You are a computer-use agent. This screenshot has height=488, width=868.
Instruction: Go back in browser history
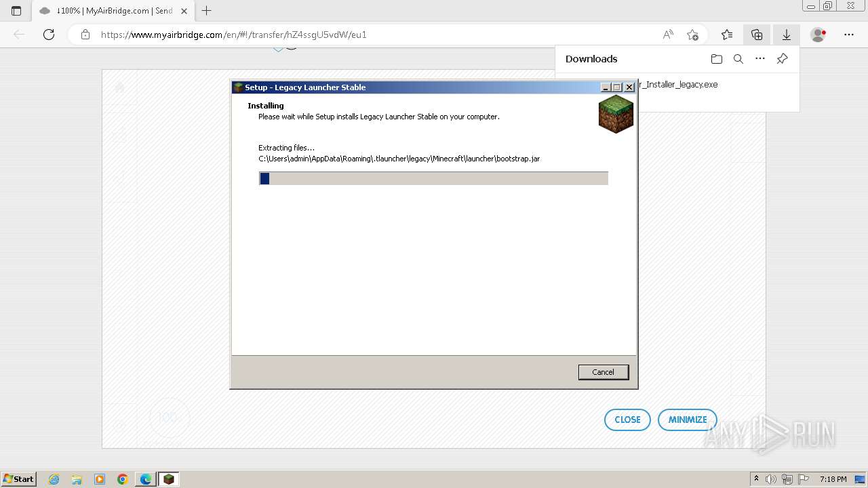19,35
